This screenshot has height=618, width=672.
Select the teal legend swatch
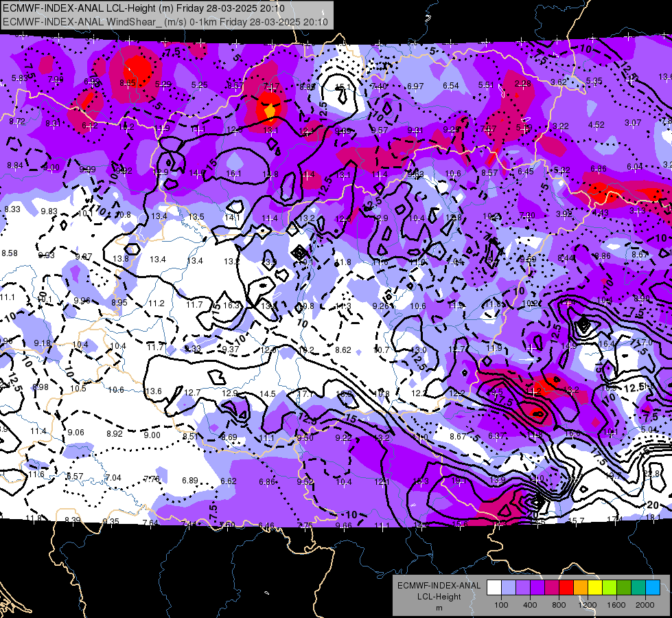638,588
